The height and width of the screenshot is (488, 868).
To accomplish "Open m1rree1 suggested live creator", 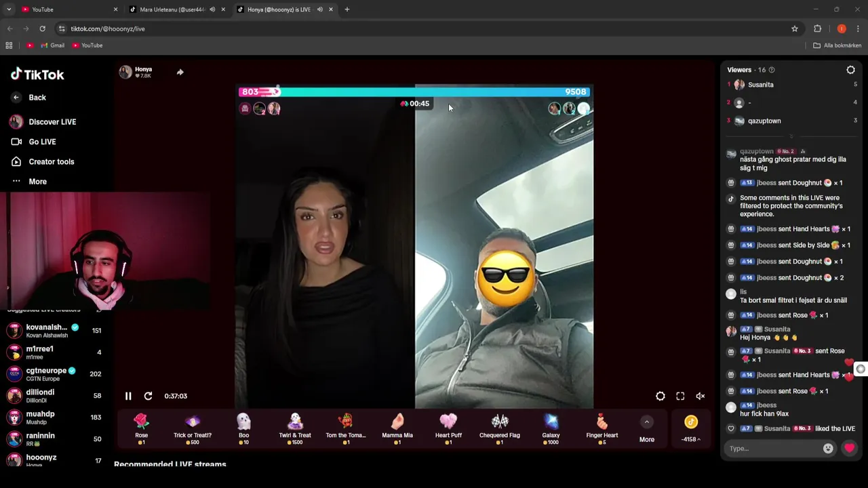I will click(x=54, y=352).
